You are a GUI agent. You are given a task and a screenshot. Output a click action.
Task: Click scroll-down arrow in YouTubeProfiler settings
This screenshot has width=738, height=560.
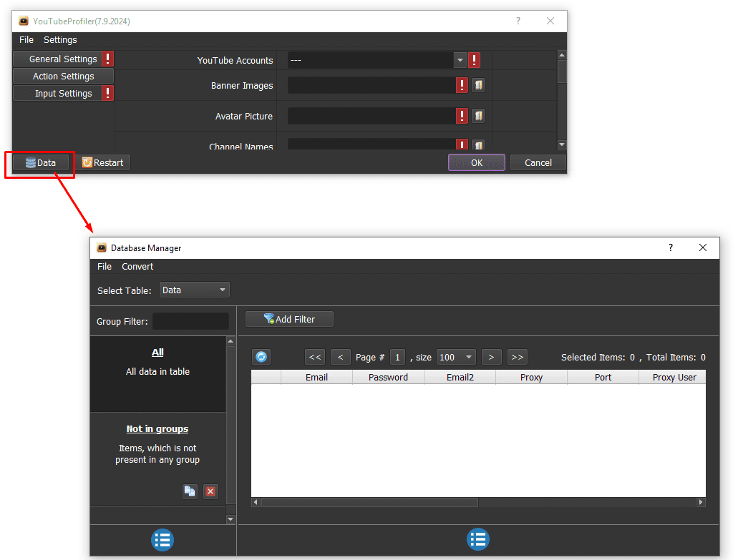click(561, 144)
